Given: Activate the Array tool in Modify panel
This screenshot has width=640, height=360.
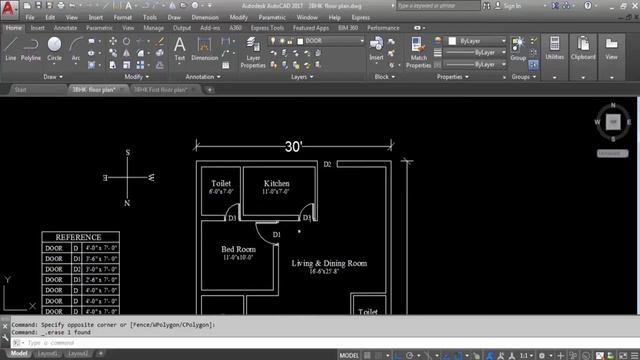Looking at the screenshot, I should [x=140, y=65].
